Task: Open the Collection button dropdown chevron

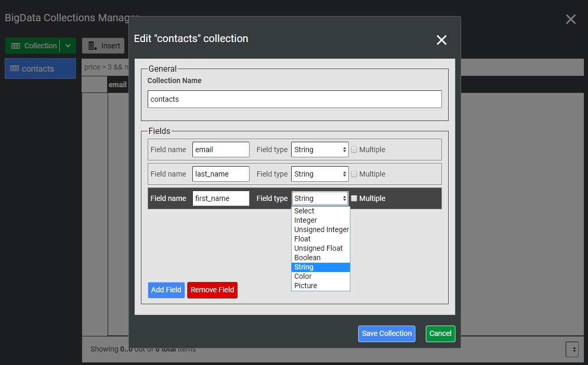Action: click(68, 46)
